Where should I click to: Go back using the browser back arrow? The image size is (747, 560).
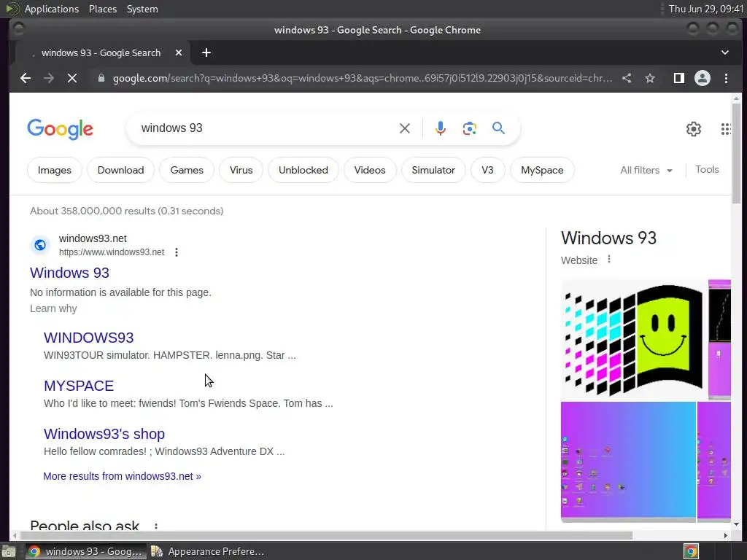[26, 78]
